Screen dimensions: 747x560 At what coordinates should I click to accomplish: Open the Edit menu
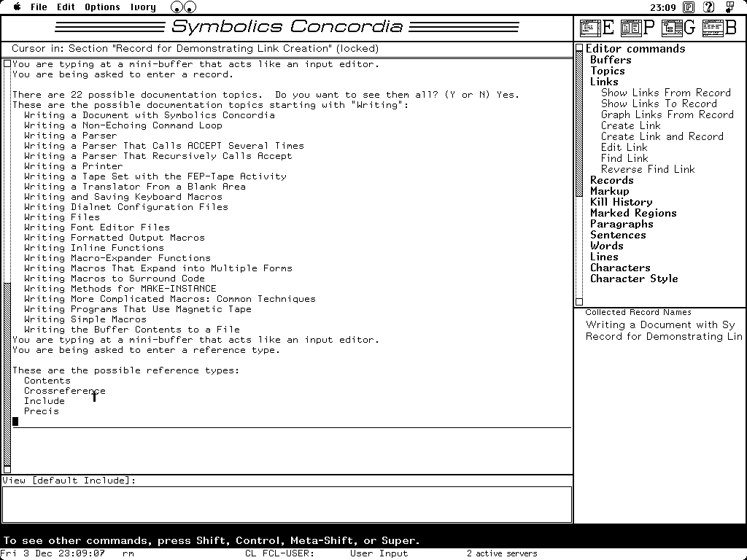66,7
